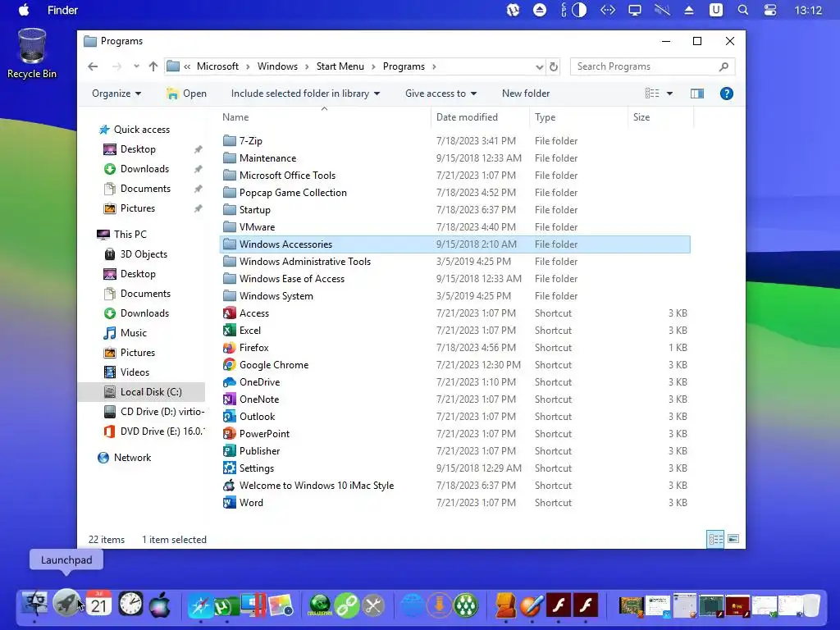
Task: Sort by the Size column header
Action: pyautogui.click(x=660, y=117)
